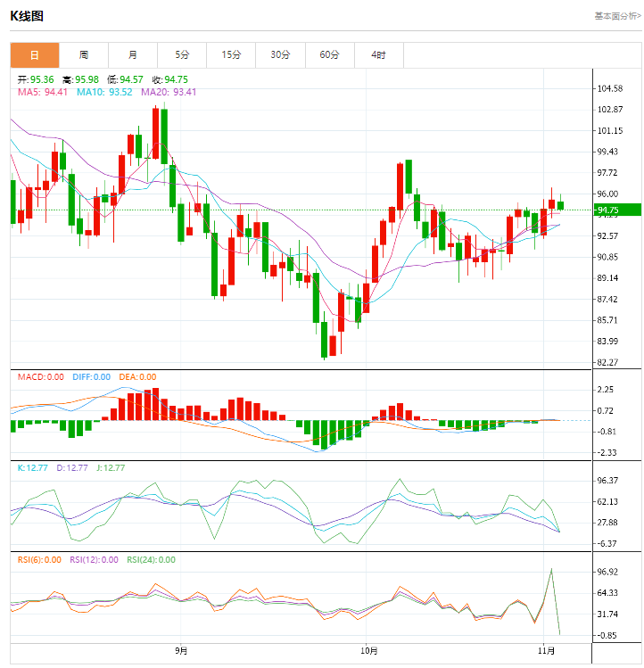Open the 基本面分析 link
This screenshot has width=644, height=668.
tap(617, 16)
